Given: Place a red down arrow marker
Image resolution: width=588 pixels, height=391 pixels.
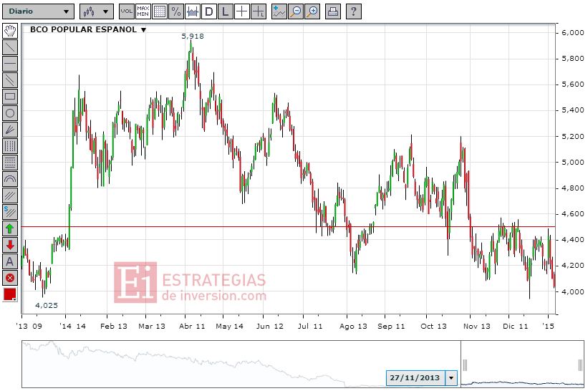Looking at the screenshot, I should click(10, 245).
